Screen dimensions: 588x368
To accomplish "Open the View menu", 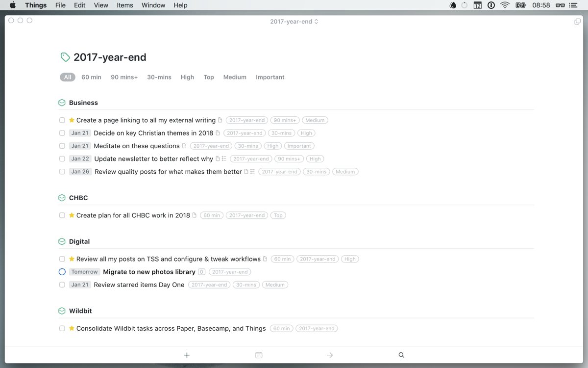I will pos(101,5).
